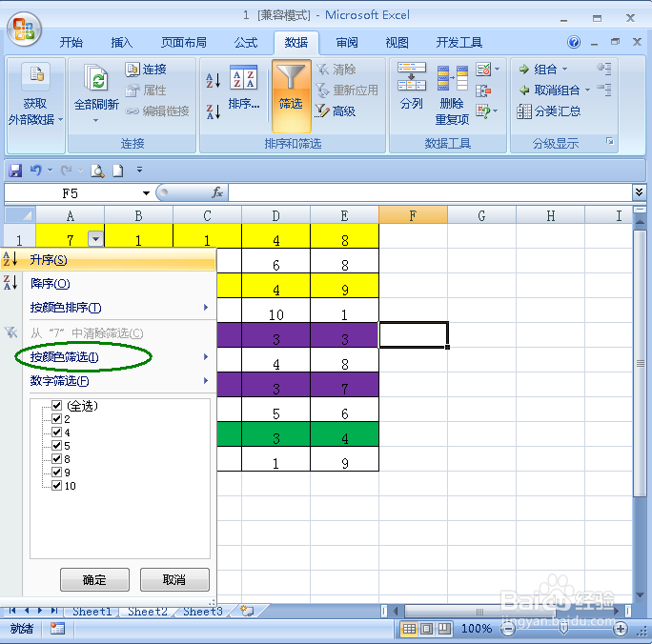Click the Sort Ascending A-Z ribbon icon
Viewport: 652px width, 644px height.
pyautogui.click(x=213, y=80)
